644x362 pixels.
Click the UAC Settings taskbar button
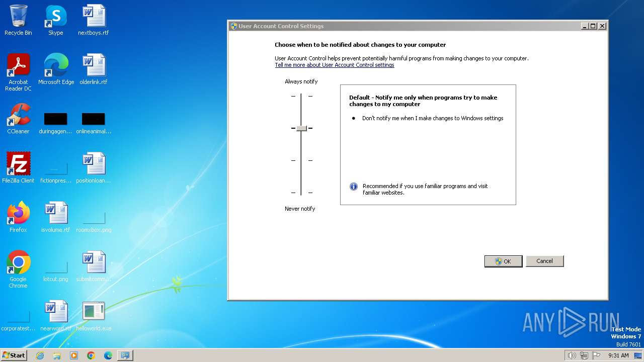pyautogui.click(x=125, y=355)
